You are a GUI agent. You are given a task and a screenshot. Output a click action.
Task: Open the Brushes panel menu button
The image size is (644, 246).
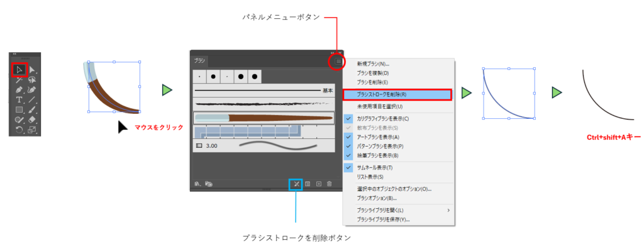click(338, 62)
